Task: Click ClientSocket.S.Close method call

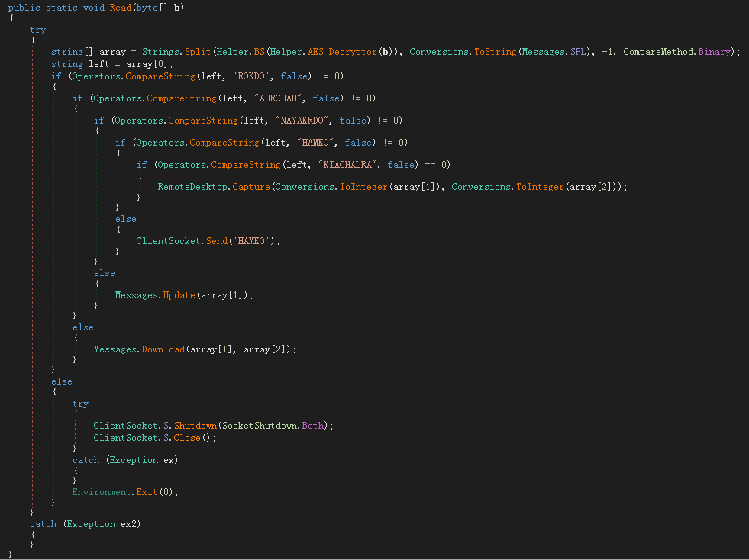Action: point(187,438)
